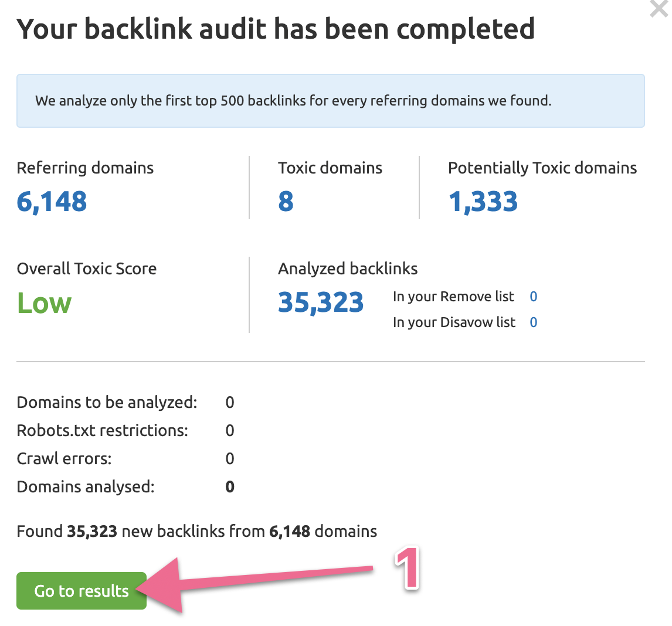Open the 6,148 referring domains number
672x626 pixels.
52,202
